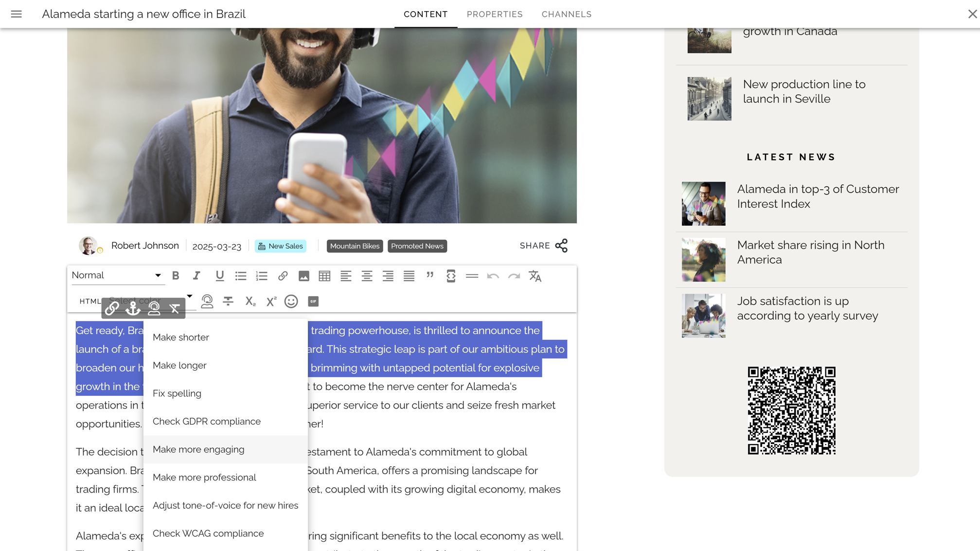Click the SHARE label
The image size is (980, 551).
tap(535, 246)
